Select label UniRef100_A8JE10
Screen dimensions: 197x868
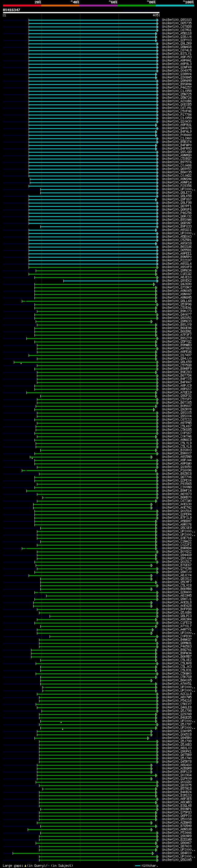177,277
